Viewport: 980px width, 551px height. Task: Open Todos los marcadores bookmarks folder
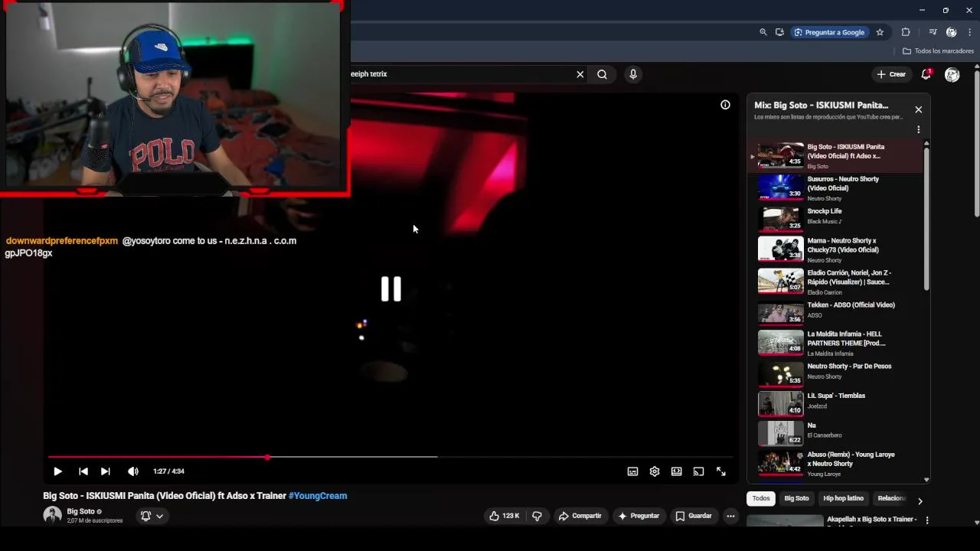938,51
